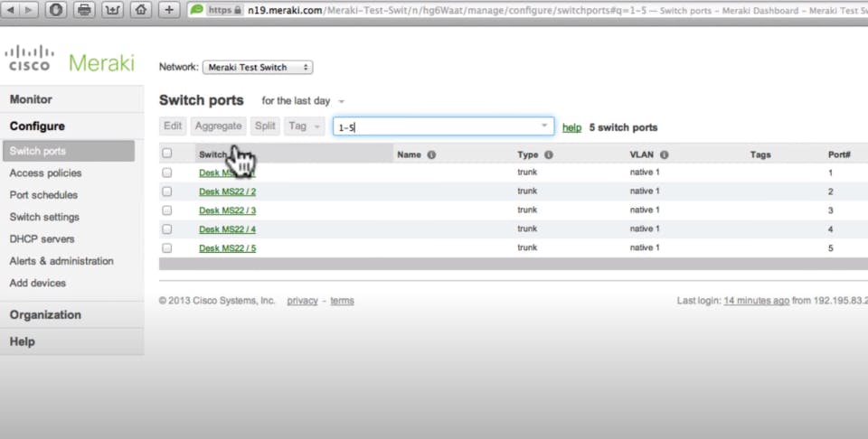Expand the Organization menu section
This screenshot has width=868, height=439.
(72, 314)
